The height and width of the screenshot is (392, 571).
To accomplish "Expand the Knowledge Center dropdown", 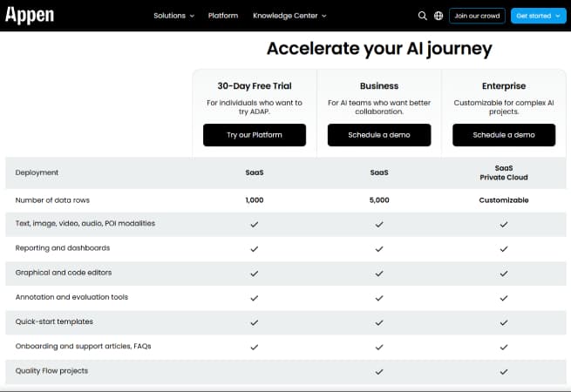I will pyautogui.click(x=289, y=16).
